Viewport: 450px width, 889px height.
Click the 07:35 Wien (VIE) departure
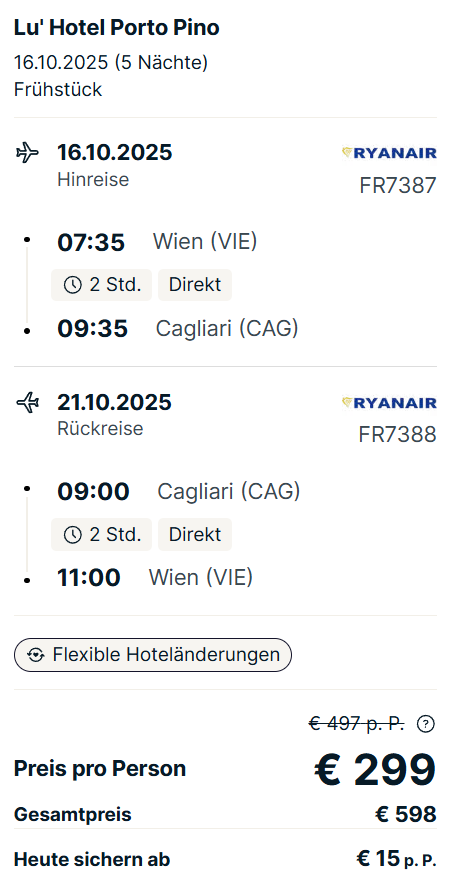click(x=157, y=242)
